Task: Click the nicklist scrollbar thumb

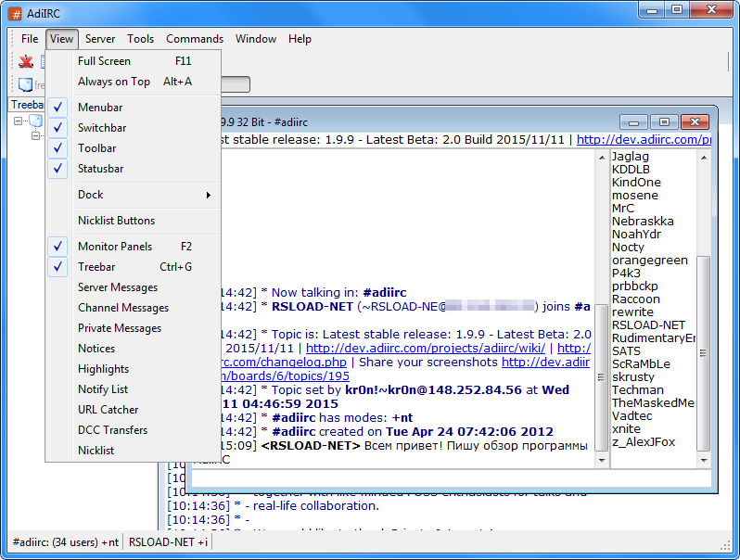Action: click(704, 353)
